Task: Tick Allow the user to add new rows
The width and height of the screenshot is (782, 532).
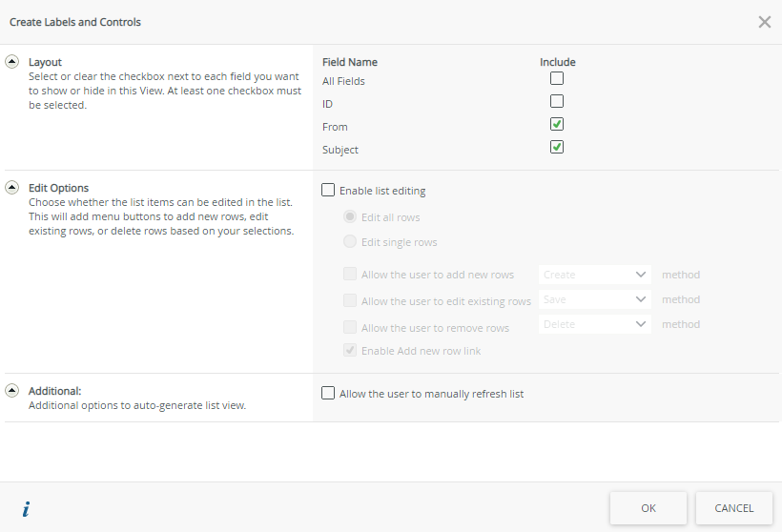Action: 350,275
